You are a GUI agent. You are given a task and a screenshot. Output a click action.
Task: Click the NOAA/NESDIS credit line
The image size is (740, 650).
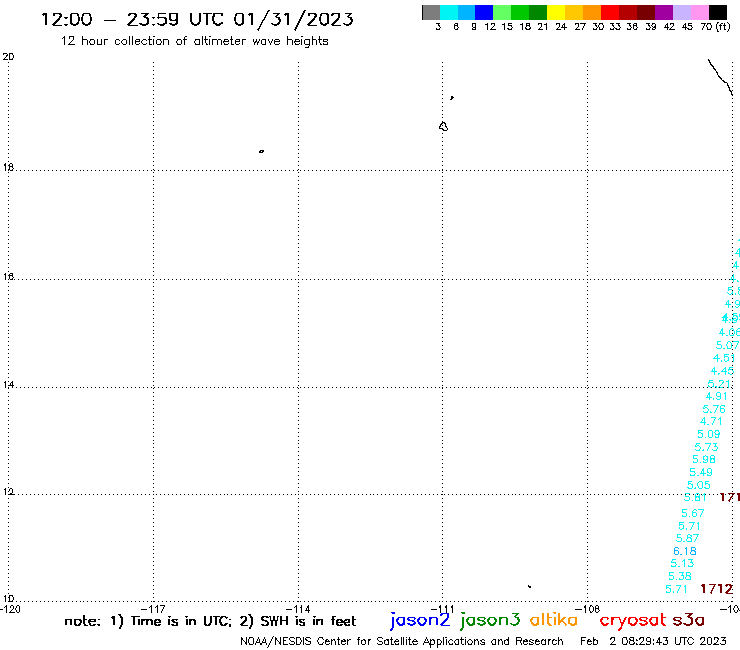(402, 642)
